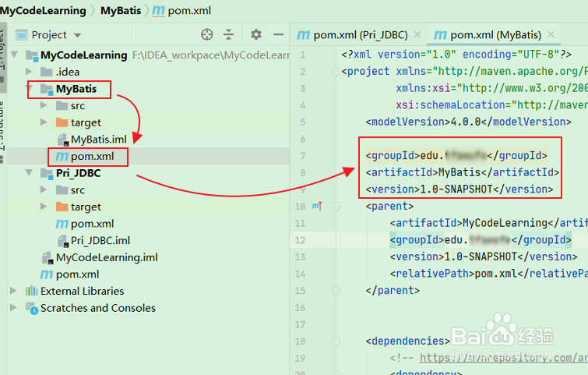Click the modelVersion line in editor

[468, 122]
